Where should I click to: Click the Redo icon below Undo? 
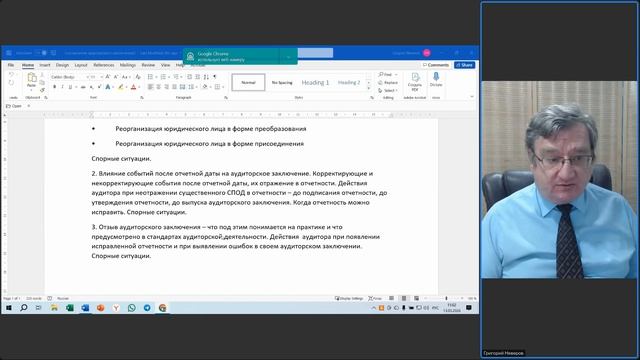coord(11,83)
